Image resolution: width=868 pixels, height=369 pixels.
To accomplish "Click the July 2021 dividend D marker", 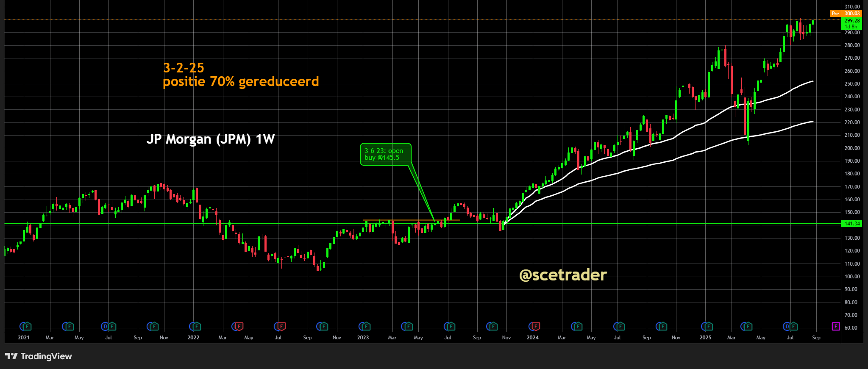I will (x=104, y=326).
